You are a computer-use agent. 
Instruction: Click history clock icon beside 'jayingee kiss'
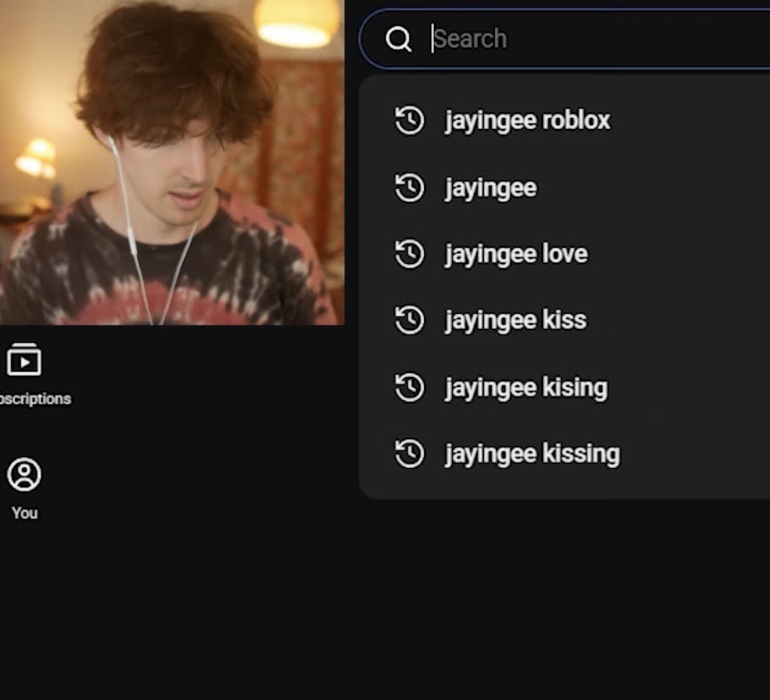point(409,320)
